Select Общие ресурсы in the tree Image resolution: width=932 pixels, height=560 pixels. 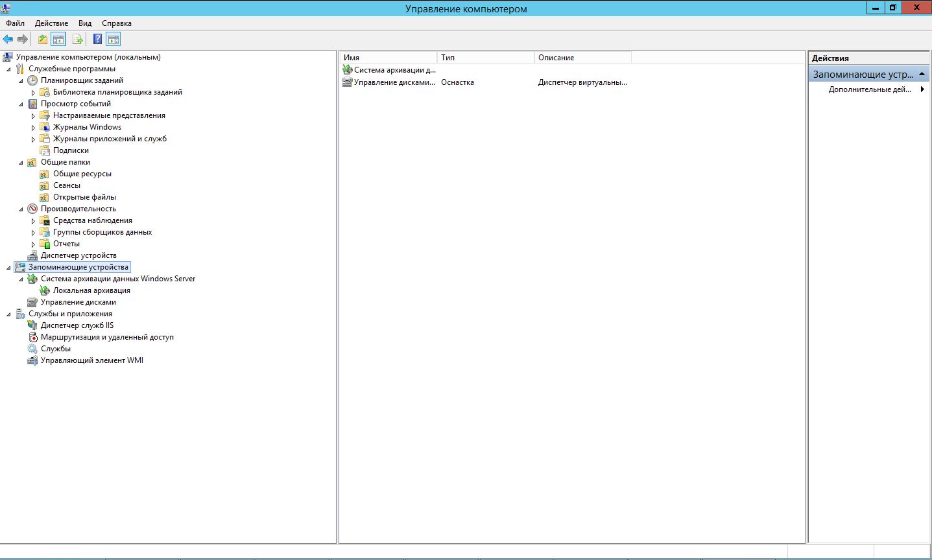pyautogui.click(x=82, y=174)
